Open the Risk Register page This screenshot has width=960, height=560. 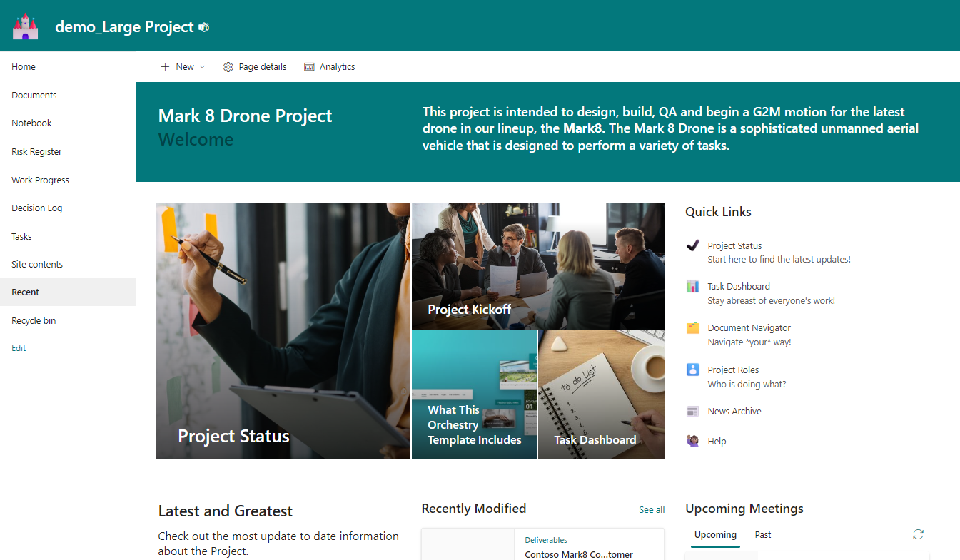[36, 151]
